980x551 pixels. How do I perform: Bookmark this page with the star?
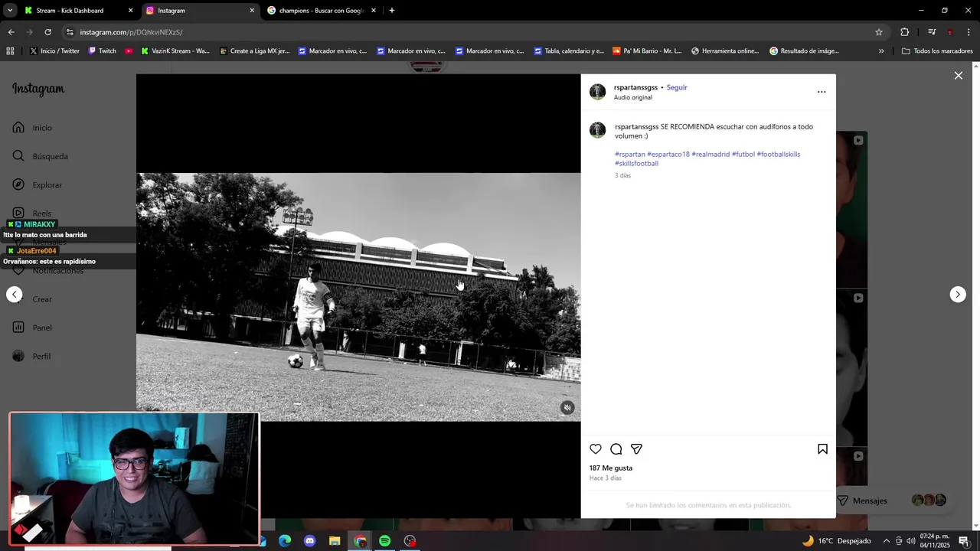(x=879, y=32)
